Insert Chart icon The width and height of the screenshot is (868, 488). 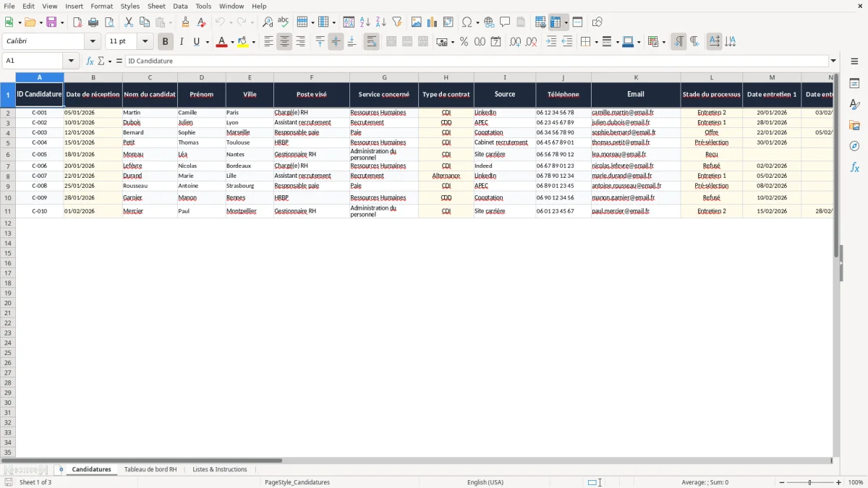coord(433,22)
